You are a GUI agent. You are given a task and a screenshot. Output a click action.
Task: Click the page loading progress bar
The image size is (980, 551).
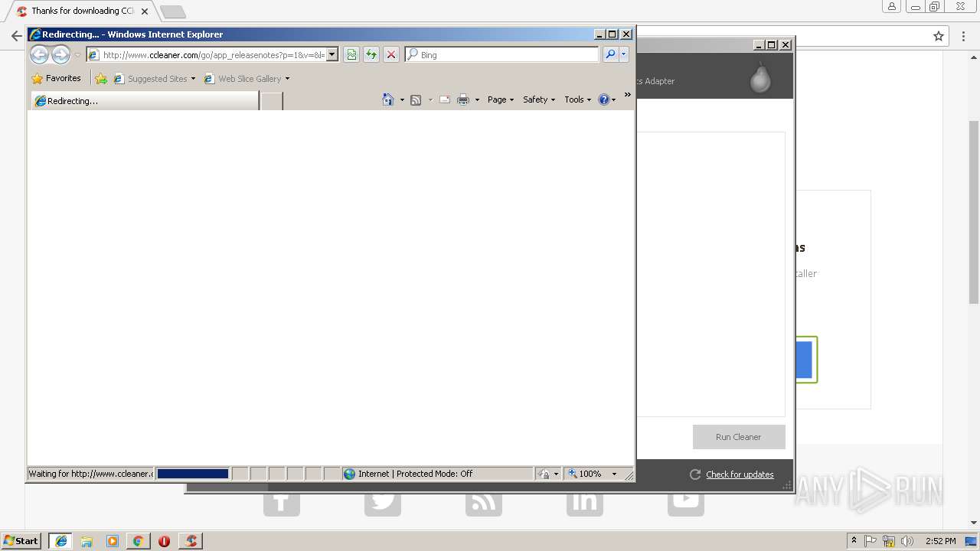(193, 474)
